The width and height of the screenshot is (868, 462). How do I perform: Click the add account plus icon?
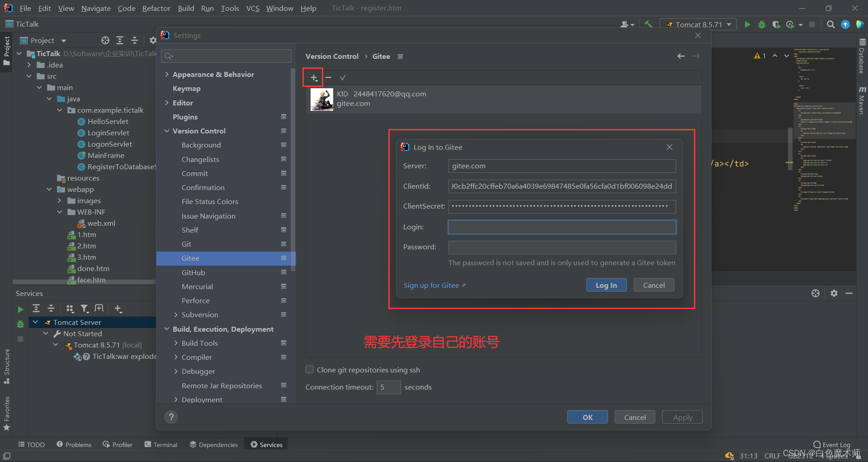pyautogui.click(x=314, y=78)
